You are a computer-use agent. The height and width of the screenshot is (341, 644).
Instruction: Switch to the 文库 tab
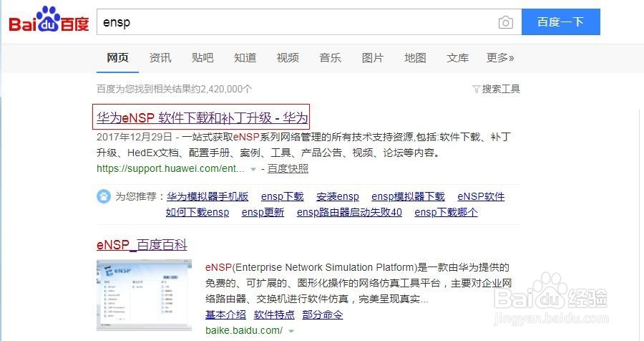tap(457, 57)
